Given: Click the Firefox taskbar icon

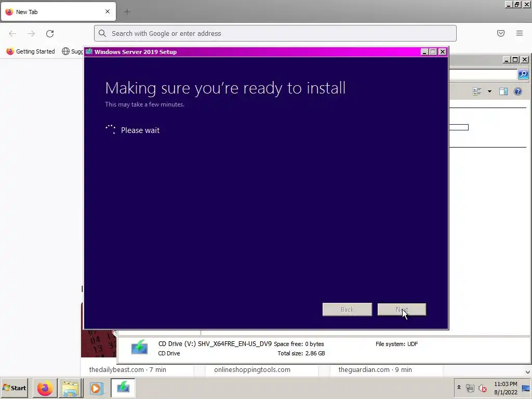Looking at the screenshot, I should pyautogui.click(x=45, y=388).
